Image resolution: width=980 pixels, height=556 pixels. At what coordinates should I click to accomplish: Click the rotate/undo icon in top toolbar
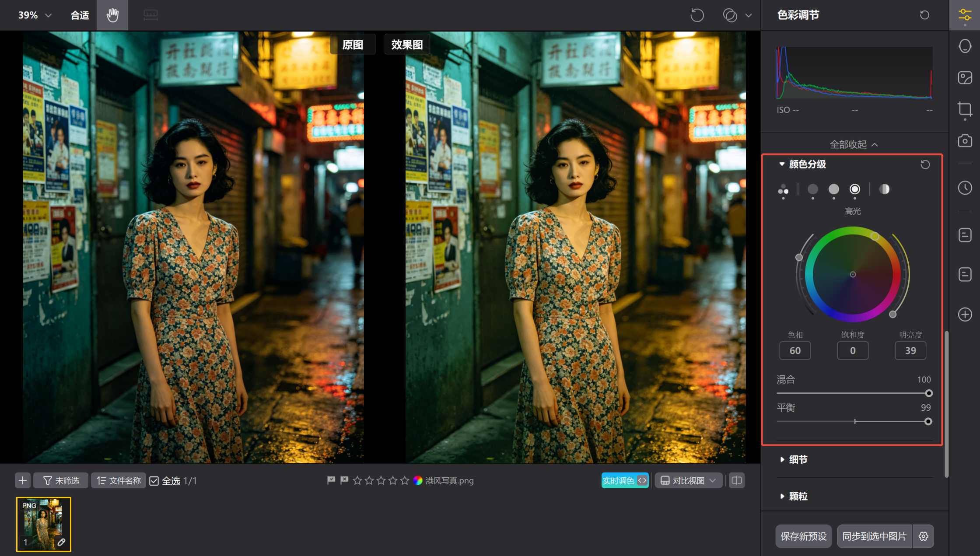point(697,15)
